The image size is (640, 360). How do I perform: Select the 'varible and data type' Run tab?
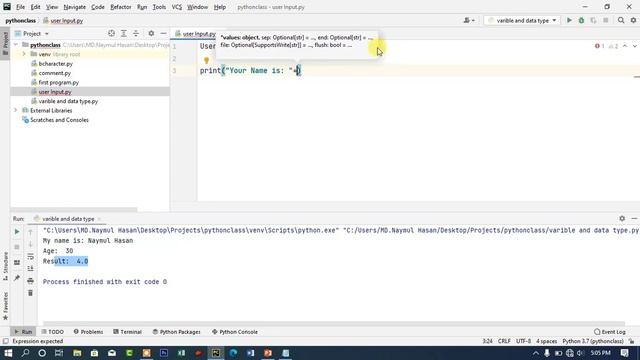68,219
